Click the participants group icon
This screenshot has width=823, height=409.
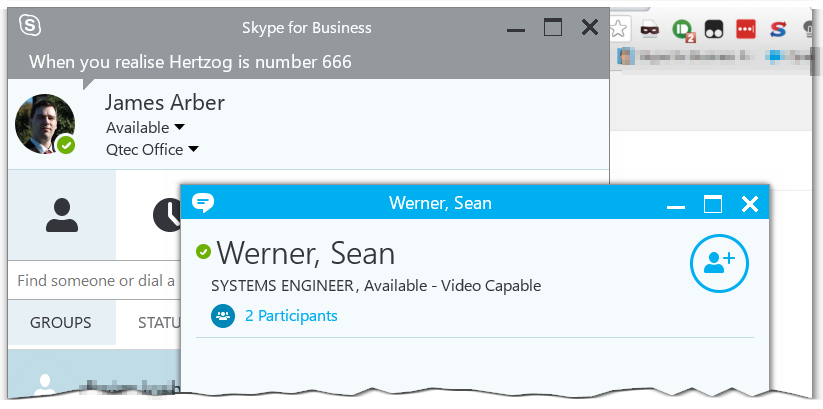point(223,316)
